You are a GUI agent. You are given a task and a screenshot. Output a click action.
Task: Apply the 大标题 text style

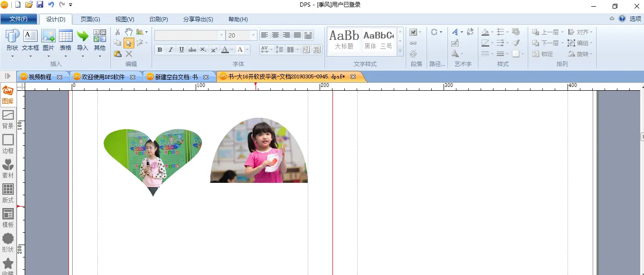click(x=344, y=40)
